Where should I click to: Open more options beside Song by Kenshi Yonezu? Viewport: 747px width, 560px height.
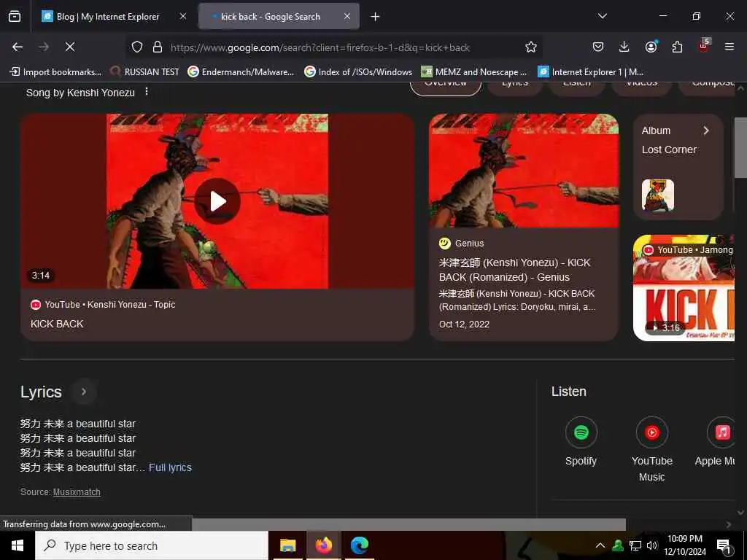point(147,91)
